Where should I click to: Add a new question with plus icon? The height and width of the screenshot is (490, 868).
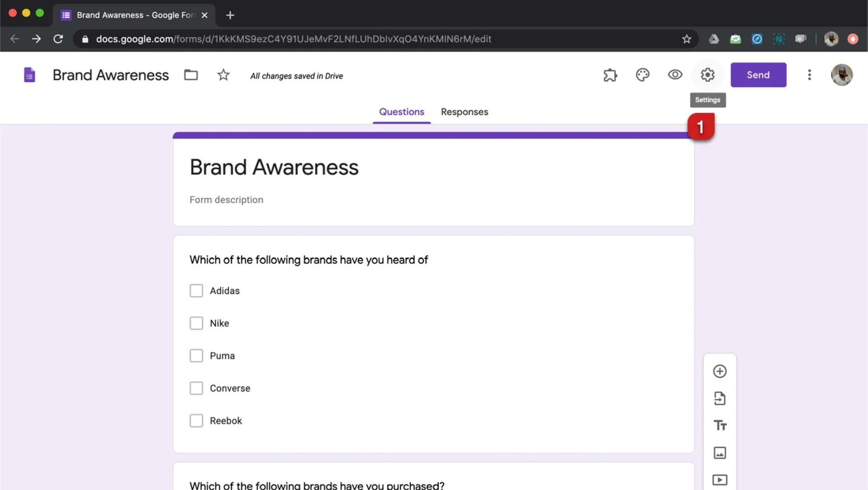pyautogui.click(x=719, y=371)
